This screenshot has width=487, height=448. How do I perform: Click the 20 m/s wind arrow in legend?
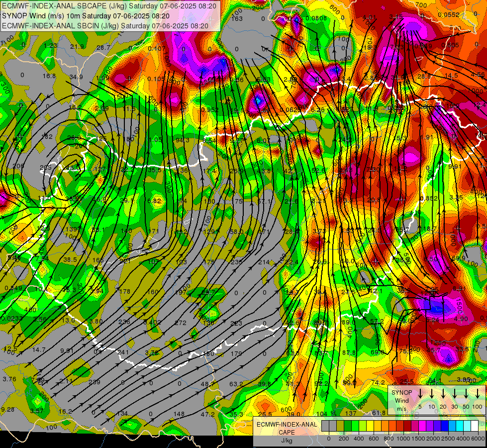coord(443,393)
